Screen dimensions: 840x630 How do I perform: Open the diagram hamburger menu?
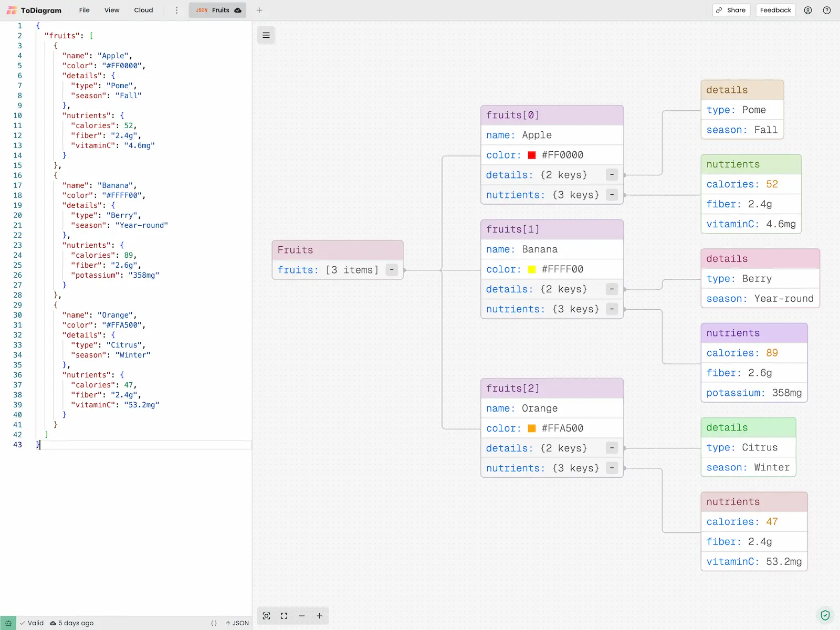click(x=266, y=35)
